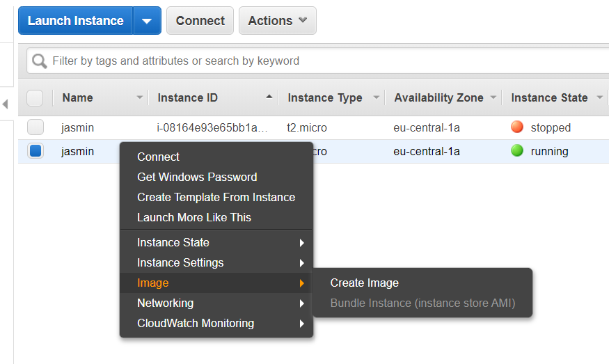This screenshot has height=364, width=609.
Task: Check the stopped jasmin instance checkbox
Action: point(35,127)
